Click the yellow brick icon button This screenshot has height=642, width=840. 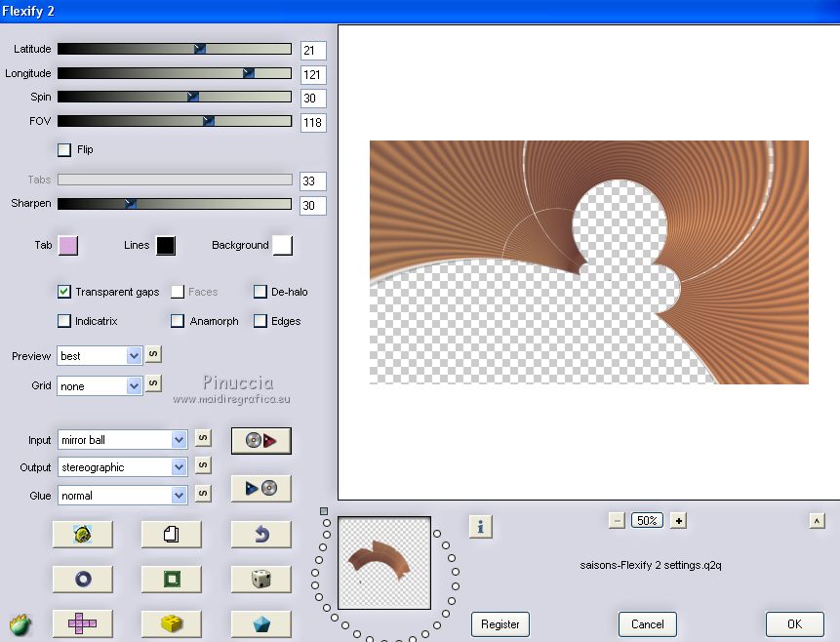(x=172, y=623)
